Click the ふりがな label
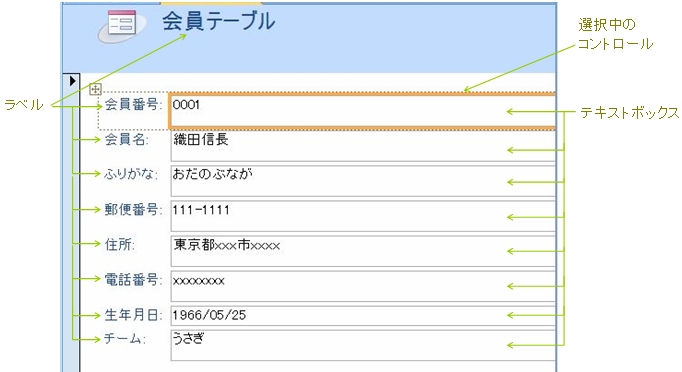 click(131, 174)
